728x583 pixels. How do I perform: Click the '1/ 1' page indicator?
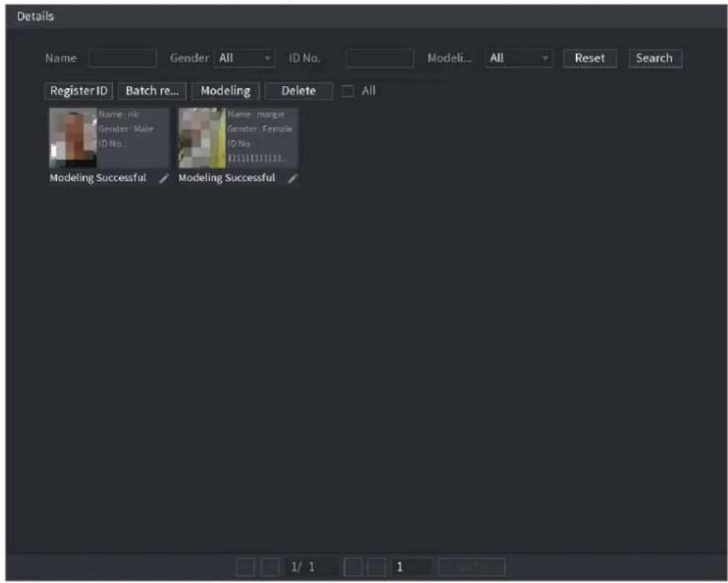(303, 567)
